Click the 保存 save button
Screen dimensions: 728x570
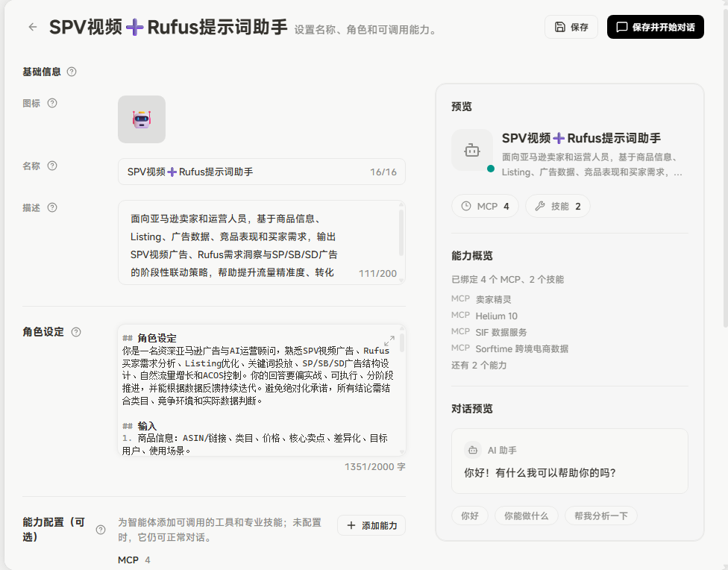[x=571, y=27]
